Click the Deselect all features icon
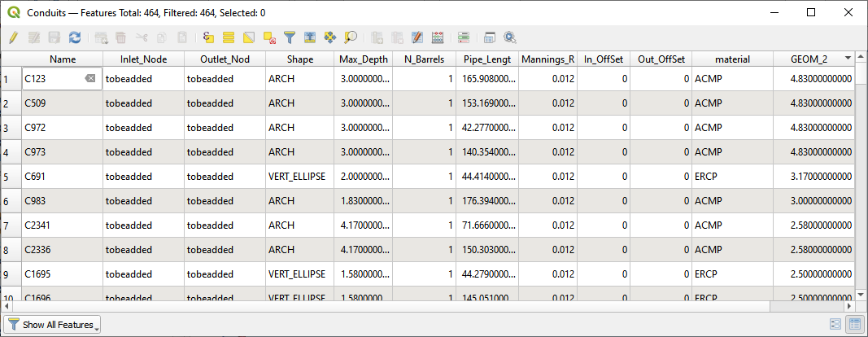The image size is (868, 337). pyautogui.click(x=269, y=37)
